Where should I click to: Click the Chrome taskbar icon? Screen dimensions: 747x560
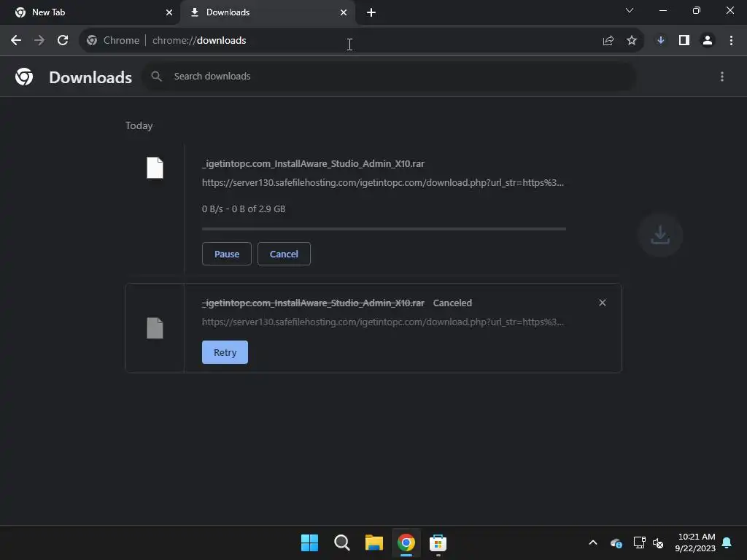[x=406, y=542]
